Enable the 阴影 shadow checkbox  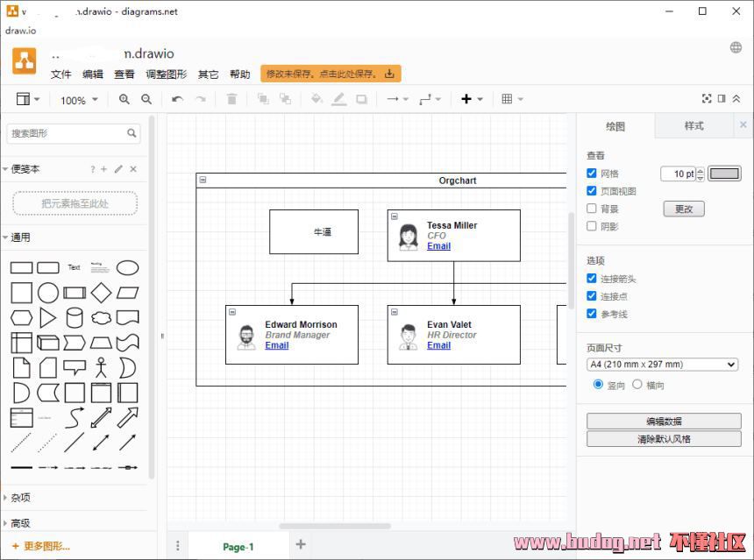(x=592, y=226)
